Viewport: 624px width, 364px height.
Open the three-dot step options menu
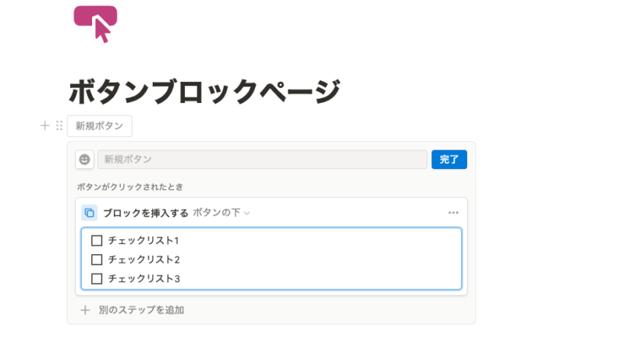[x=453, y=213]
